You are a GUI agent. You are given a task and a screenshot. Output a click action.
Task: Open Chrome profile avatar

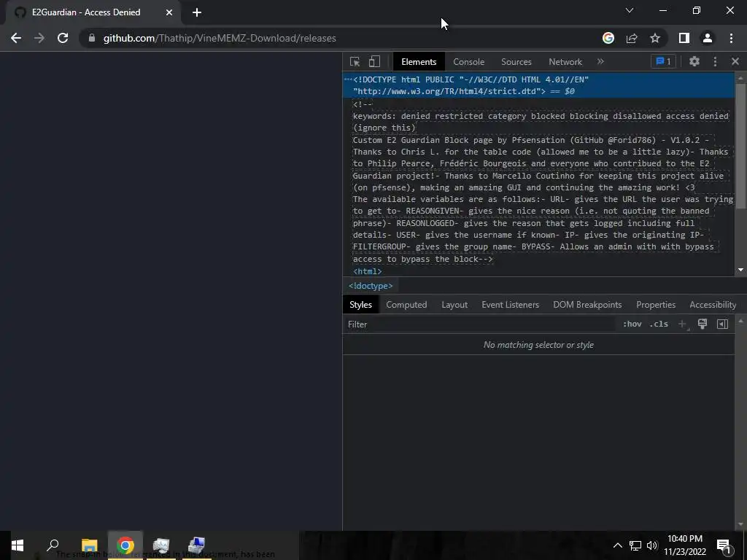pyautogui.click(x=707, y=38)
